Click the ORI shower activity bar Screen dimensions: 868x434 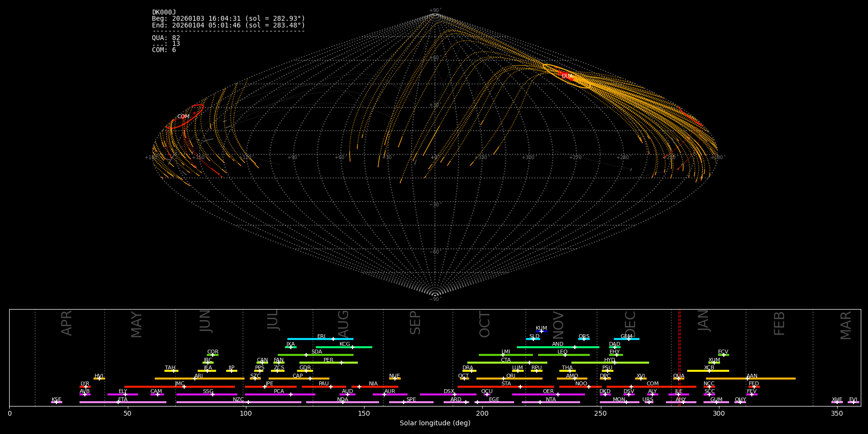point(509,379)
